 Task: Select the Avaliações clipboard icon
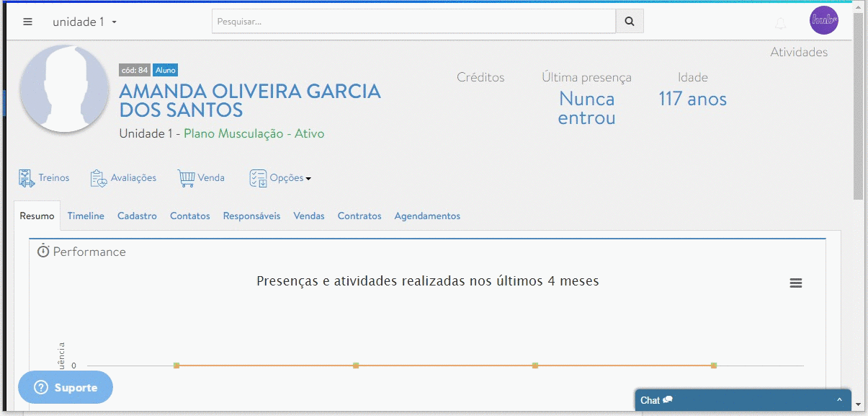point(97,177)
